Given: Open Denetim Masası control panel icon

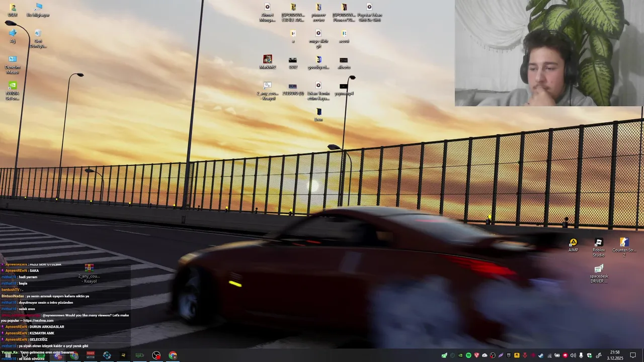Looking at the screenshot, I should pos(13,65).
